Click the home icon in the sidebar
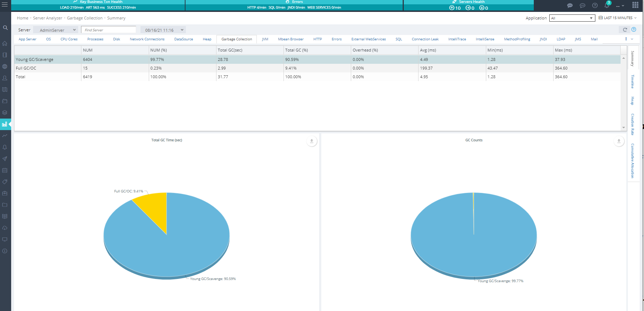The height and width of the screenshot is (311, 644). 5,44
